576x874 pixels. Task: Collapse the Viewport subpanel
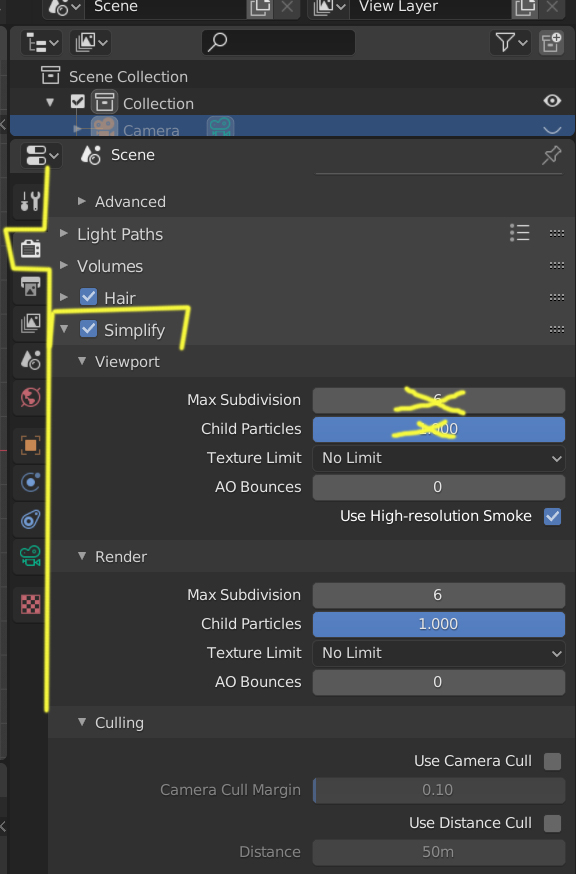coord(82,361)
